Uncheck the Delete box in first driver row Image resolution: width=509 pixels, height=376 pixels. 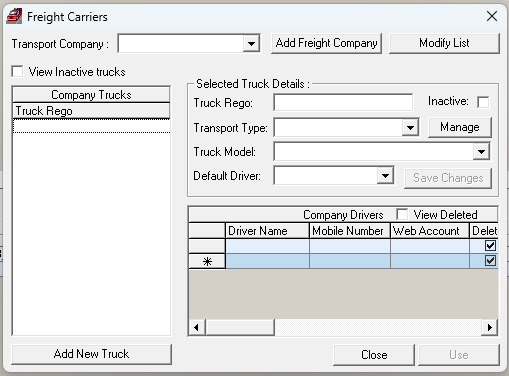pyautogui.click(x=490, y=246)
